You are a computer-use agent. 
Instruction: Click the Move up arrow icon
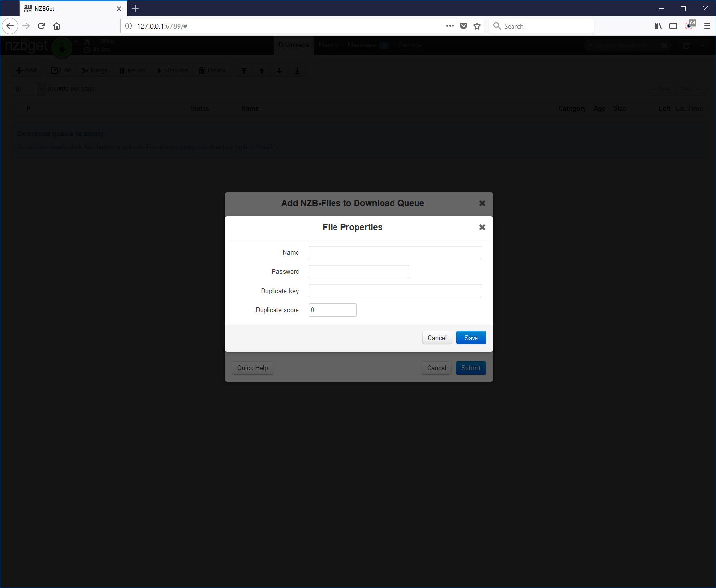[262, 71]
